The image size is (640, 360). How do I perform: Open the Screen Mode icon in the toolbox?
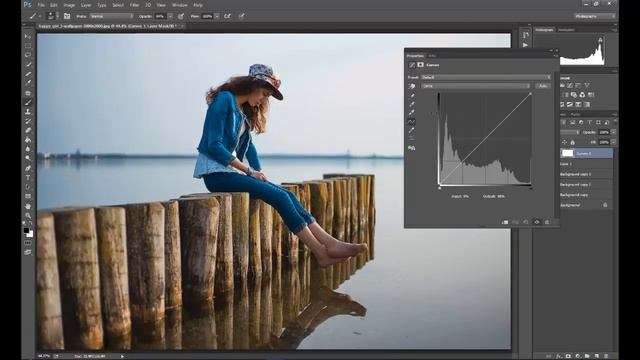point(28,252)
